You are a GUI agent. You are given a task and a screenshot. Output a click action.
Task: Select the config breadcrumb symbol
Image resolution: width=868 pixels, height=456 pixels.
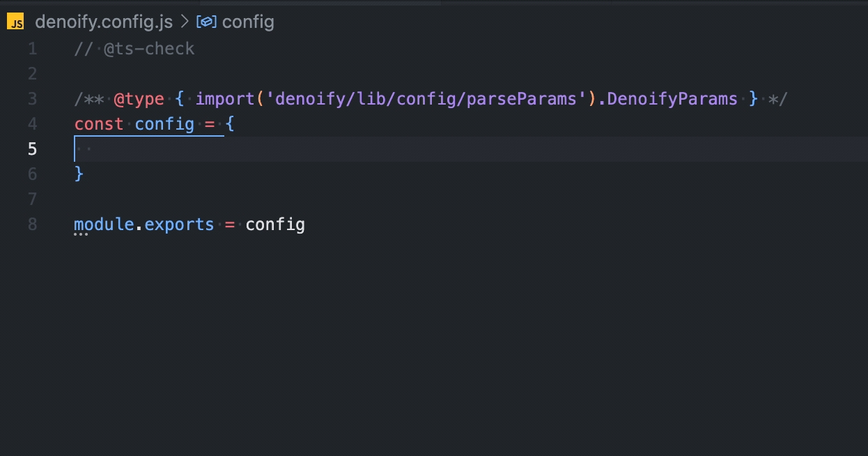point(248,22)
